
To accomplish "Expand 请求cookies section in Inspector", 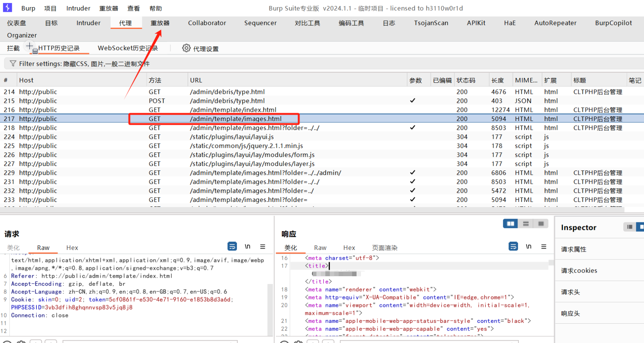I will 579,271.
